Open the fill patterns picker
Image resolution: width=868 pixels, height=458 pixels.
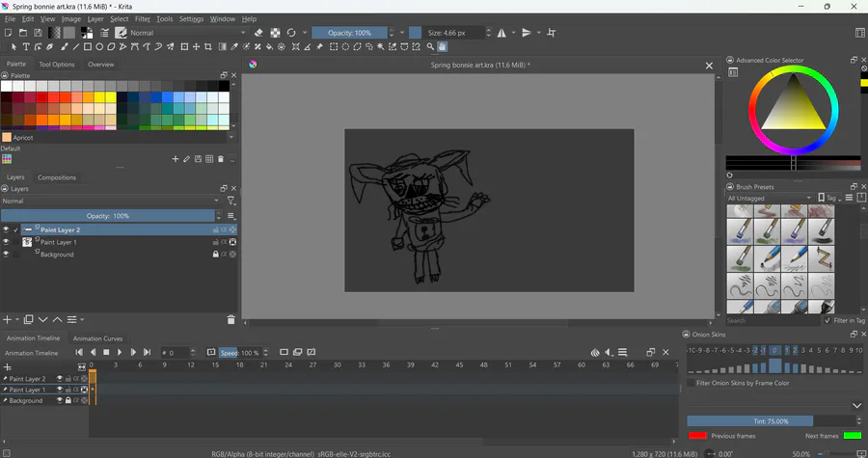(x=68, y=33)
